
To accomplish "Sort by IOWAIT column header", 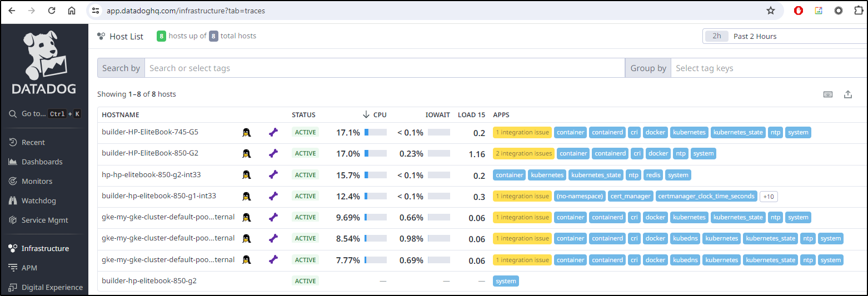I will (x=438, y=115).
